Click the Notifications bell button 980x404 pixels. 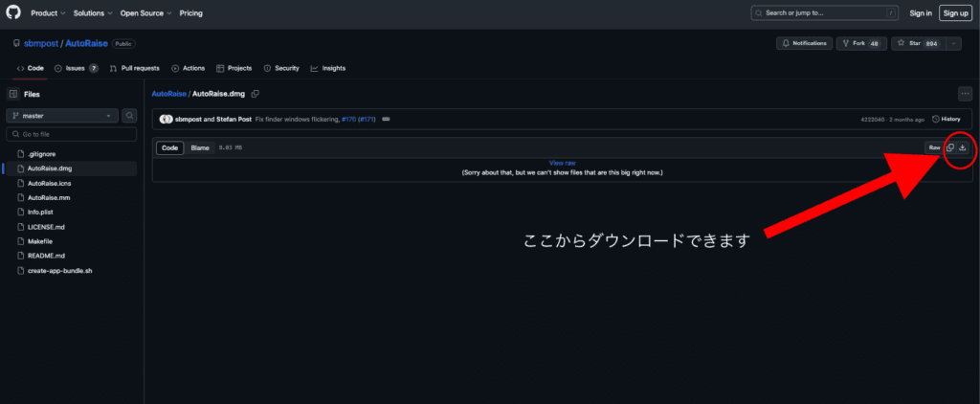coord(804,43)
